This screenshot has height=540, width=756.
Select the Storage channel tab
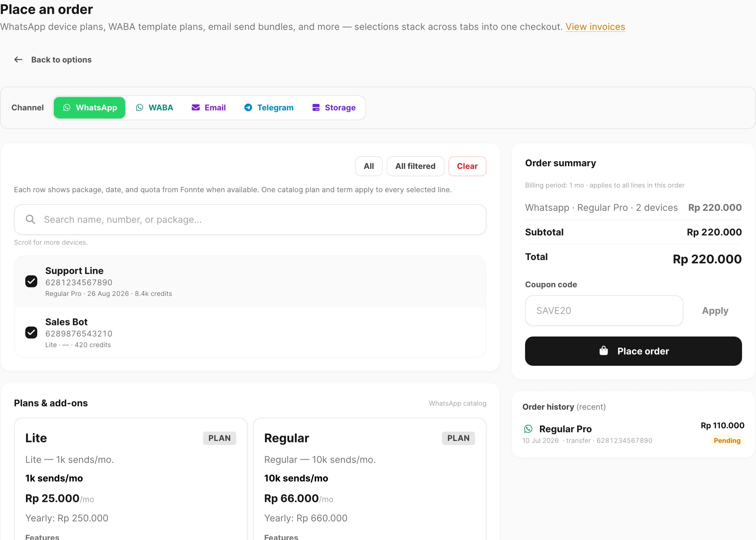pos(334,108)
